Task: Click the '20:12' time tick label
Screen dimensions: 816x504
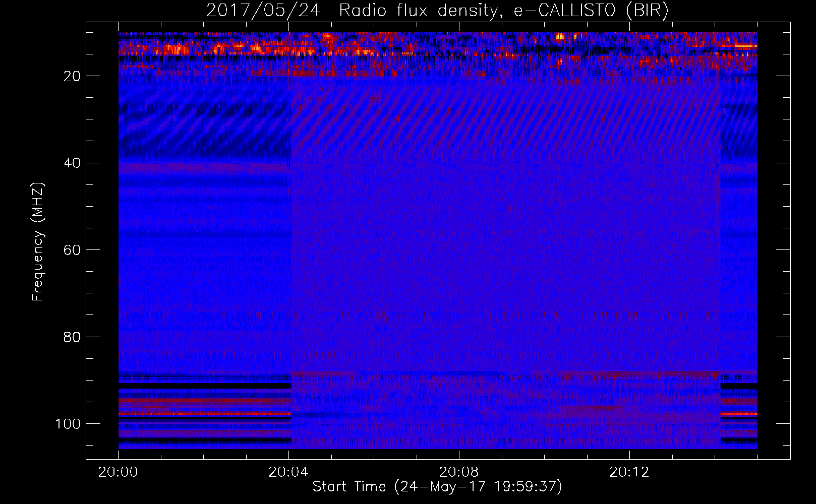Action: pyautogui.click(x=629, y=472)
